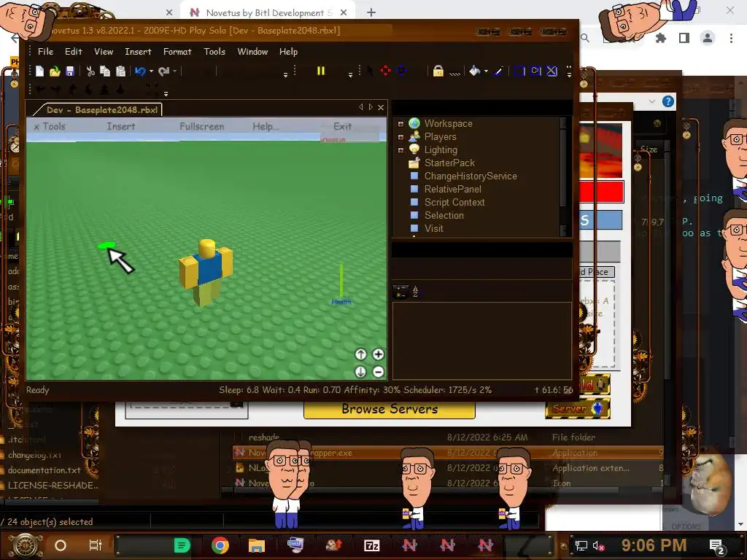
Task: Open the Undo history dropdown arrow
Action: coord(152,71)
